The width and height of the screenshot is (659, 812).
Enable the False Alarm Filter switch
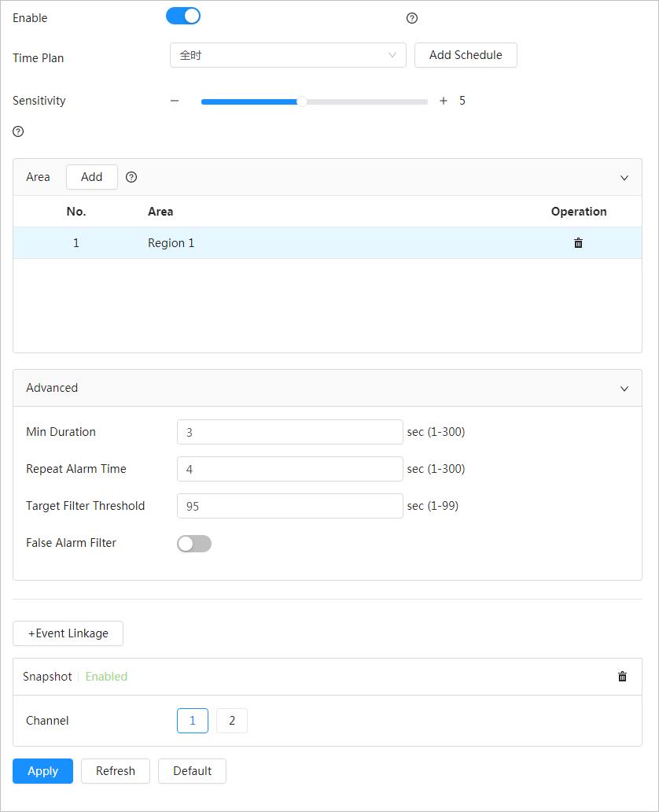[x=194, y=544]
